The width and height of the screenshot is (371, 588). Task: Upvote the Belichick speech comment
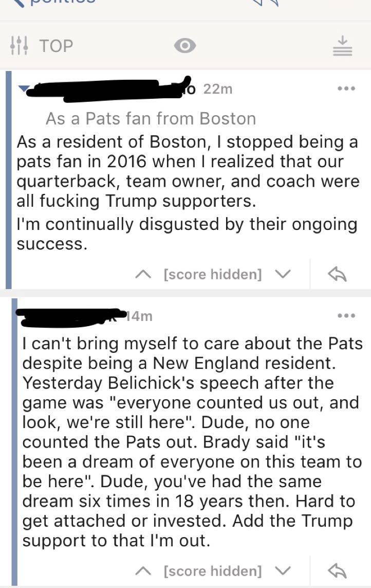(x=143, y=571)
